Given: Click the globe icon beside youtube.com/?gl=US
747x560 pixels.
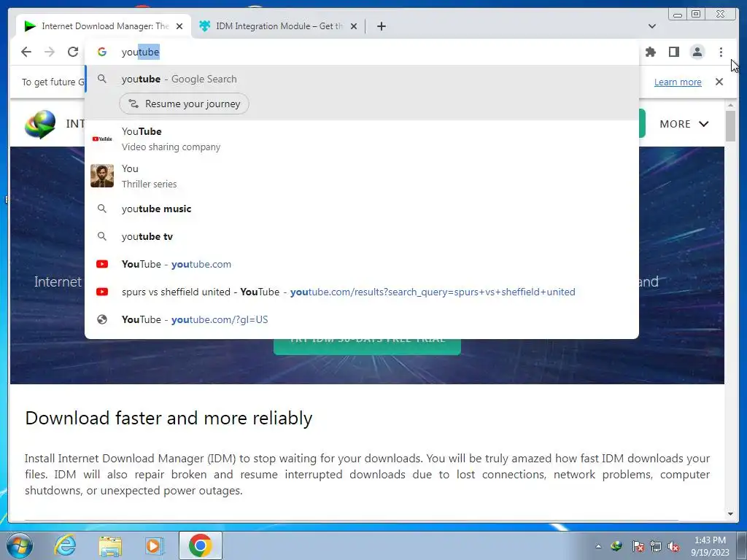Looking at the screenshot, I should (x=102, y=319).
